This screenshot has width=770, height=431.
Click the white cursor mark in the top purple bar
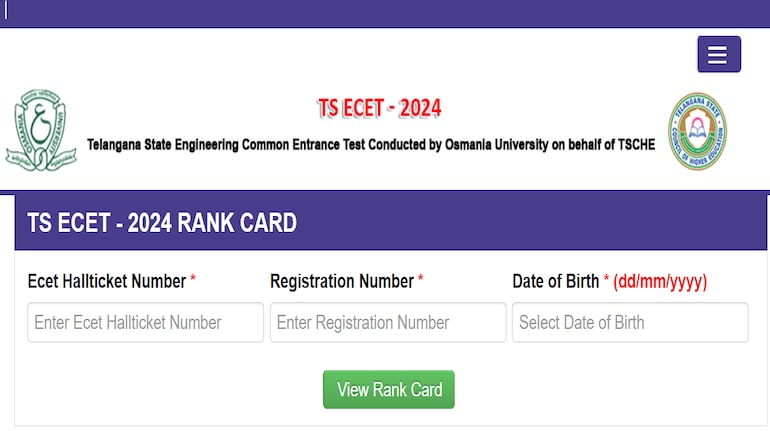[x=6, y=10]
